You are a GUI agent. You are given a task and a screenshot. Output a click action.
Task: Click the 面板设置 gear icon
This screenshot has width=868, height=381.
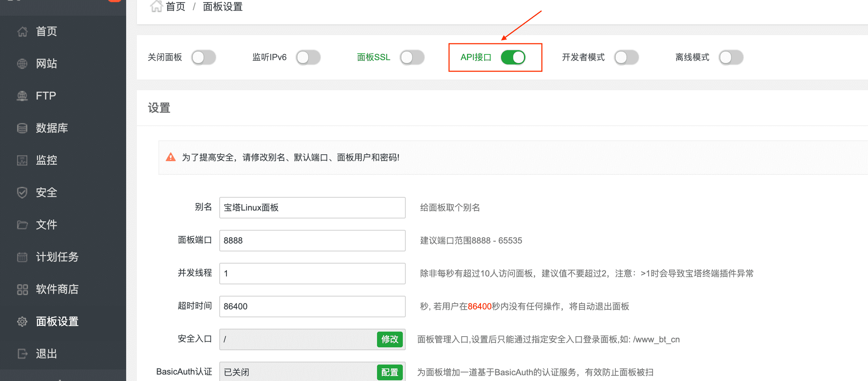tap(22, 322)
